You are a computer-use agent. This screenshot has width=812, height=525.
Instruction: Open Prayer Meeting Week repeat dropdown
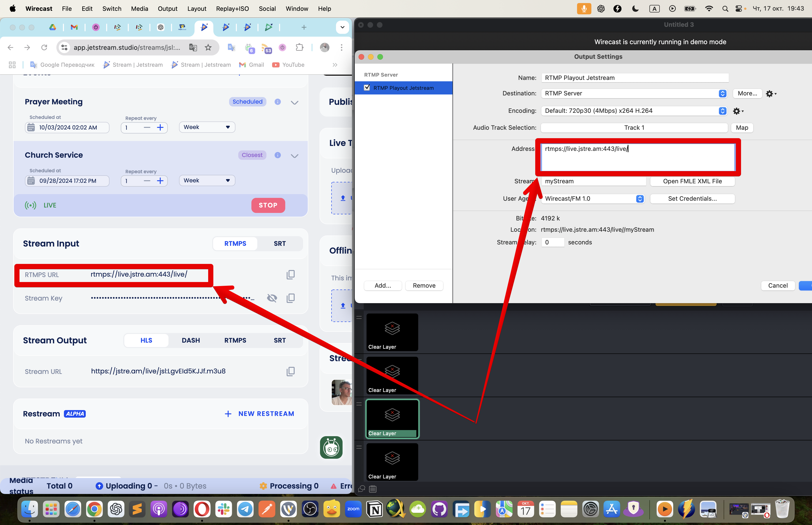pos(207,127)
